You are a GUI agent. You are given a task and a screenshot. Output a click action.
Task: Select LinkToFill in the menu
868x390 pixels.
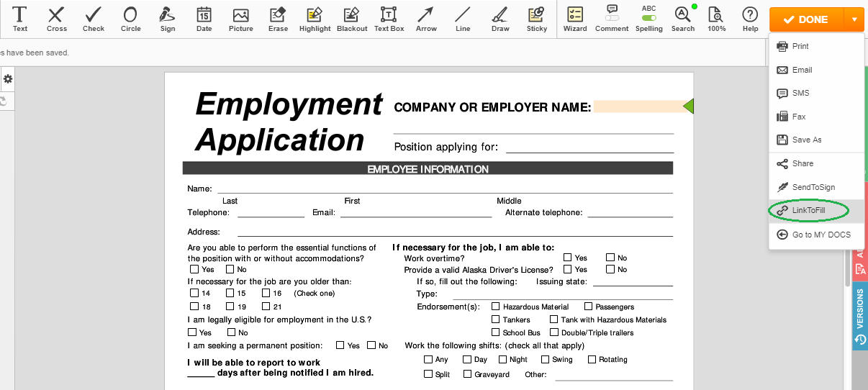click(x=816, y=210)
